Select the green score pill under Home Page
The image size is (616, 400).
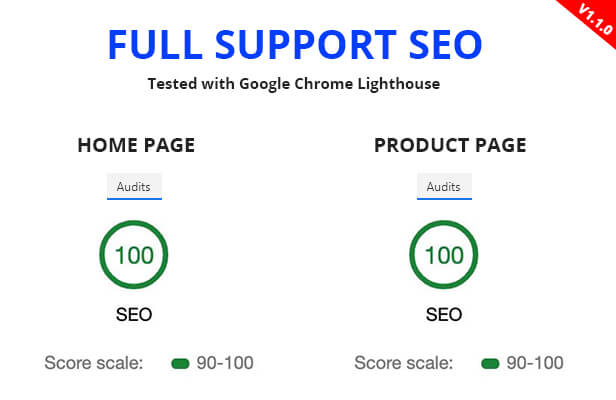tap(180, 363)
